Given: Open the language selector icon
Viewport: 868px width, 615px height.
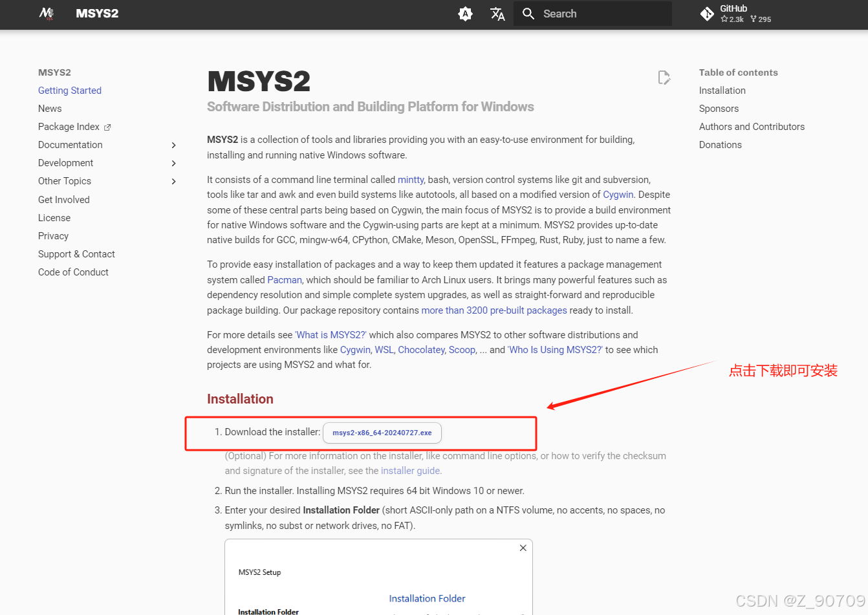Looking at the screenshot, I should [x=497, y=14].
